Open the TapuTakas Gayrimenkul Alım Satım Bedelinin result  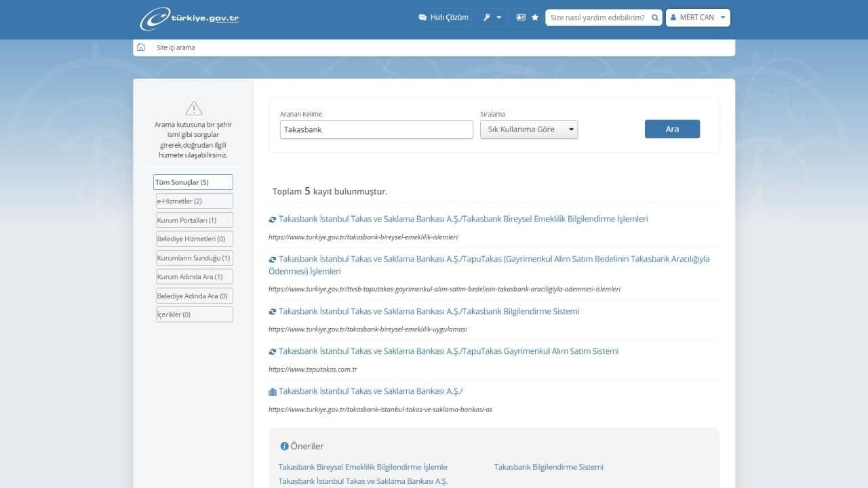(x=489, y=265)
